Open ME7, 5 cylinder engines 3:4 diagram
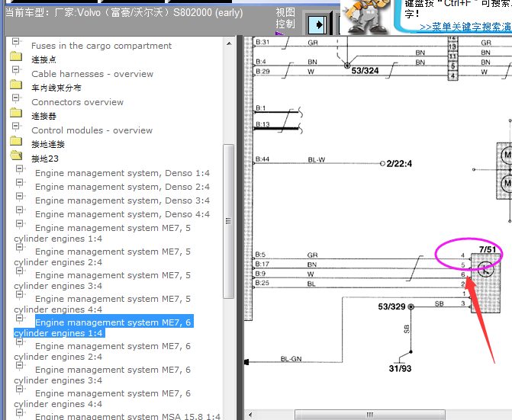The width and height of the screenshot is (512, 420). tap(102, 281)
